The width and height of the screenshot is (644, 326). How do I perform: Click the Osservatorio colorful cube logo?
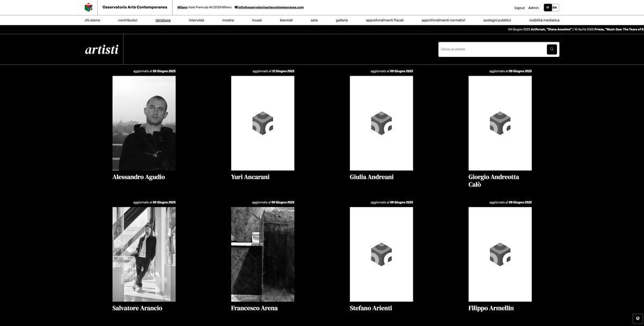(x=89, y=8)
